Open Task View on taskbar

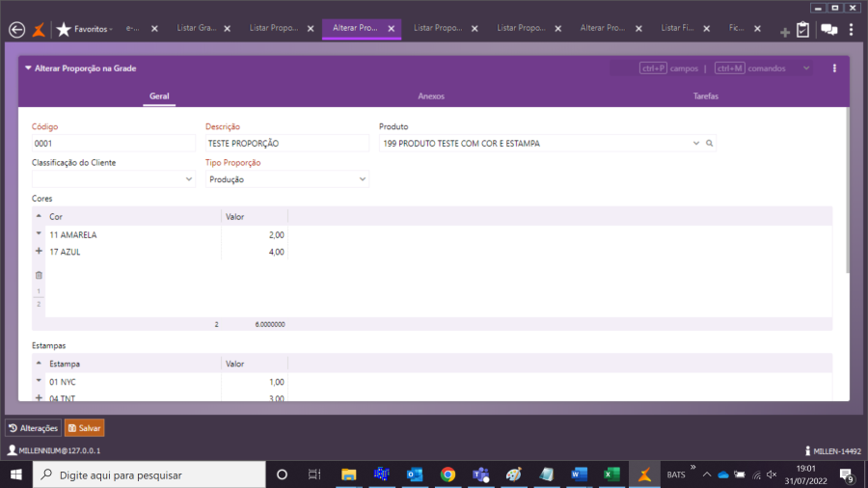pyautogui.click(x=314, y=474)
